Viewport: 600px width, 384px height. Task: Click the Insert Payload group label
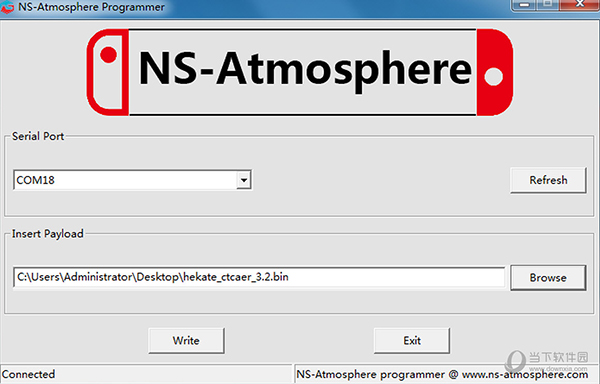click(47, 234)
